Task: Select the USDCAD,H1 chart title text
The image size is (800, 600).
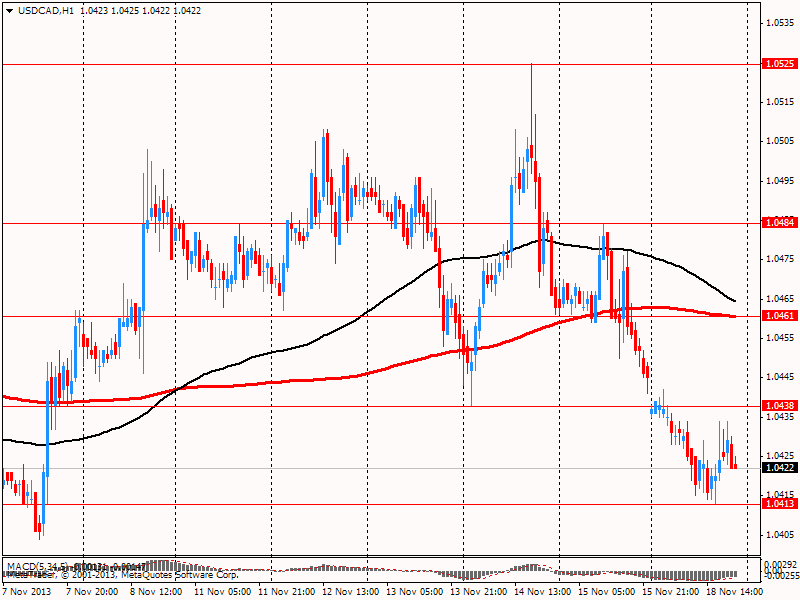Action: 46,11
